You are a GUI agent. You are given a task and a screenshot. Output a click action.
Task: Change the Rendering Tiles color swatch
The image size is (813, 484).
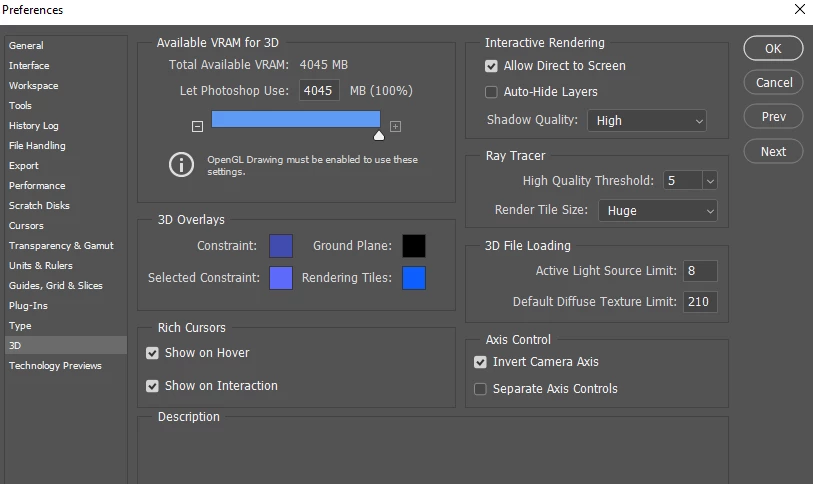coord(414,278)
